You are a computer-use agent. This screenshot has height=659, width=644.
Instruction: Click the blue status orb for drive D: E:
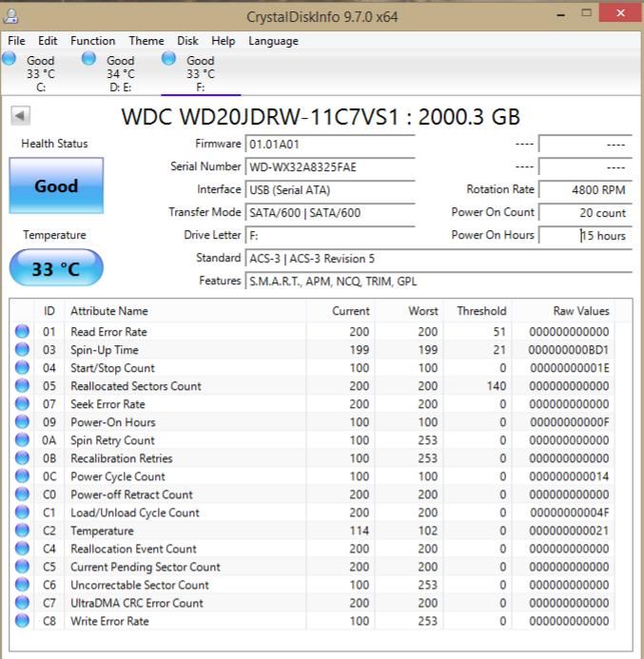click(88, 58)
